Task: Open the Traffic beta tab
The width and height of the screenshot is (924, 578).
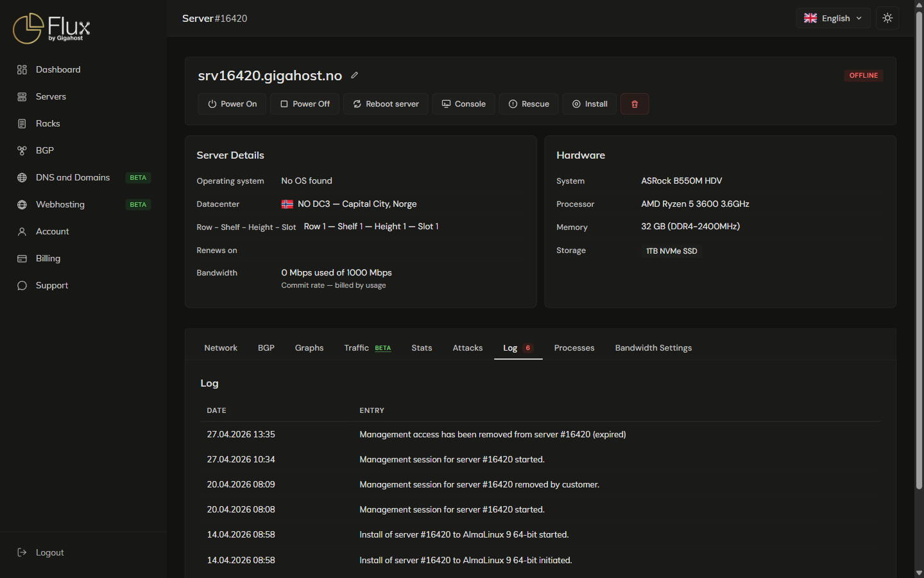Action: 368,348
